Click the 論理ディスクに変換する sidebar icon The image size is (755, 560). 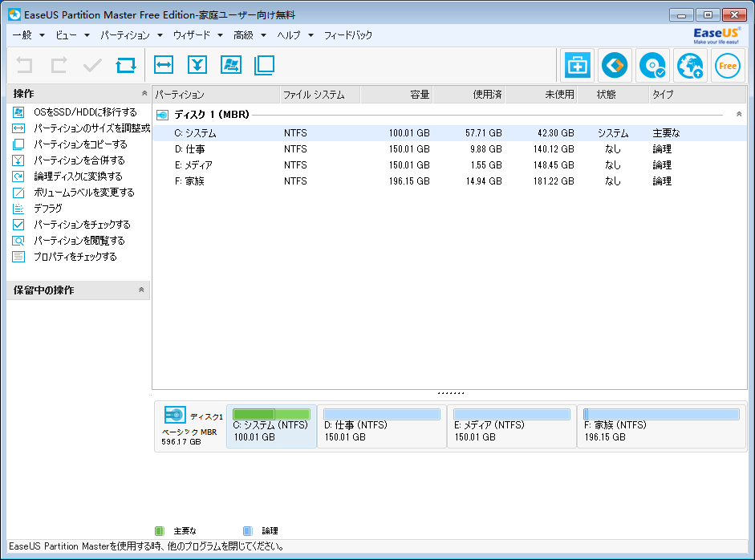(18, 177)
